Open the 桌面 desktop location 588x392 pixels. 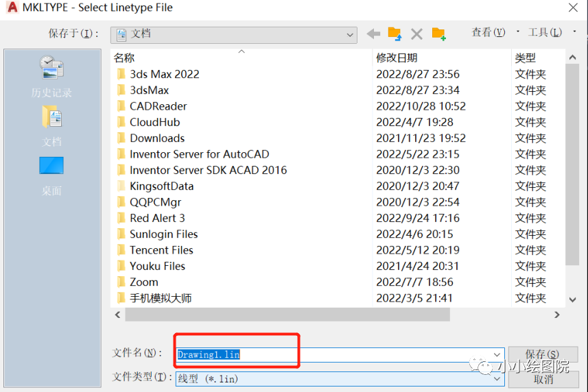pyautogui.click(x=51, y=176)
